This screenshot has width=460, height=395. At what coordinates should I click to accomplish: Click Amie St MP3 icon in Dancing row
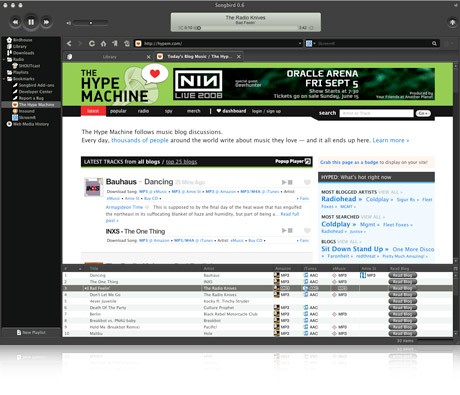tap(363, 275)
